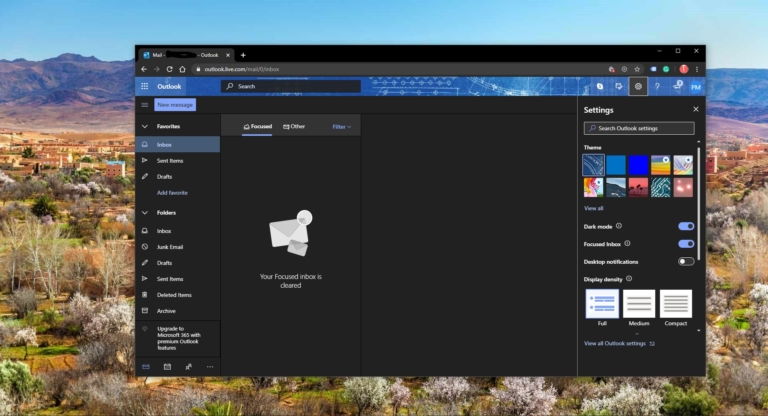Open the red Chrome profile avatar
Viewport: 768px width, 416px height.
point(684,69)
